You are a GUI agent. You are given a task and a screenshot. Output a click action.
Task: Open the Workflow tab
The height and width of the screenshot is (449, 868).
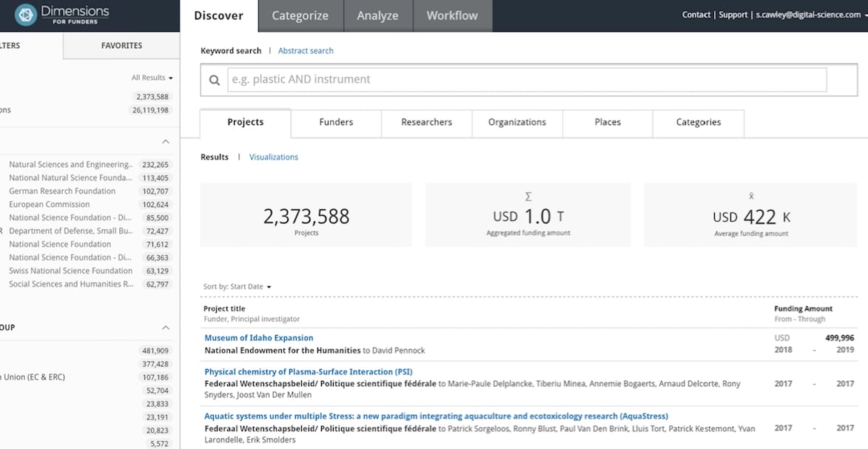click(x=452, y=16)
